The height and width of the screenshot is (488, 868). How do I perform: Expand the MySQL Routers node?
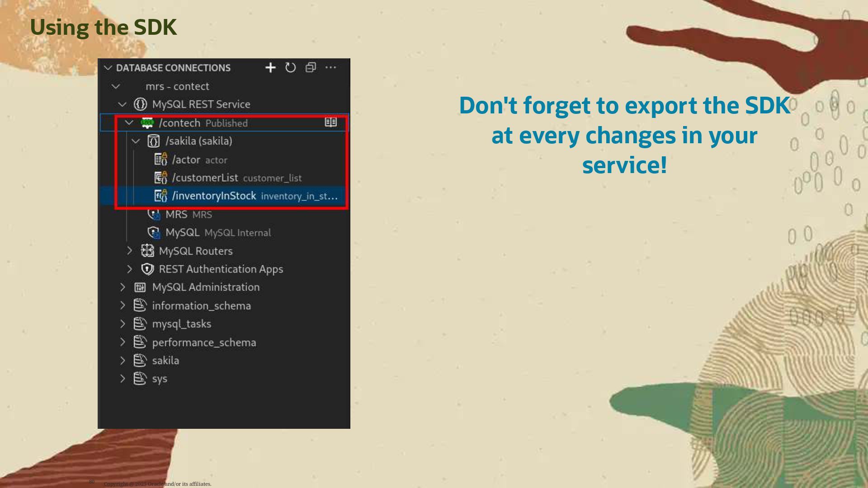pyautogui.click(x=129, y=251)
